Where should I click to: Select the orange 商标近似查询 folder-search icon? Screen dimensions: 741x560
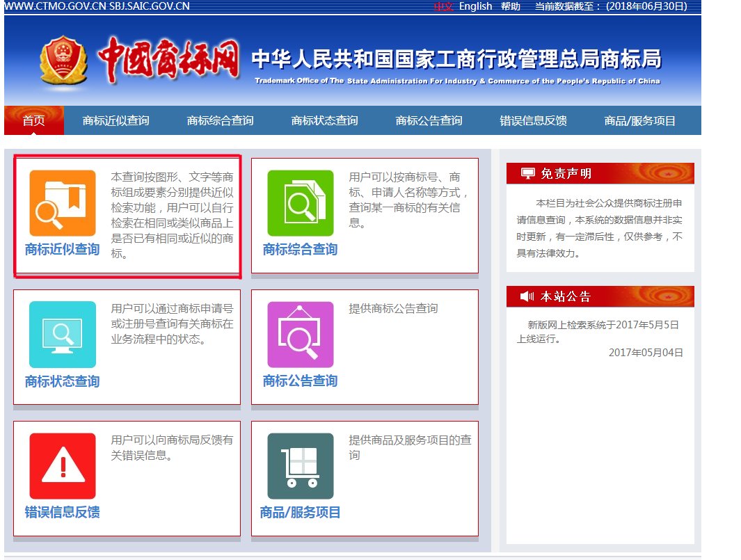(x=62, y=201)
